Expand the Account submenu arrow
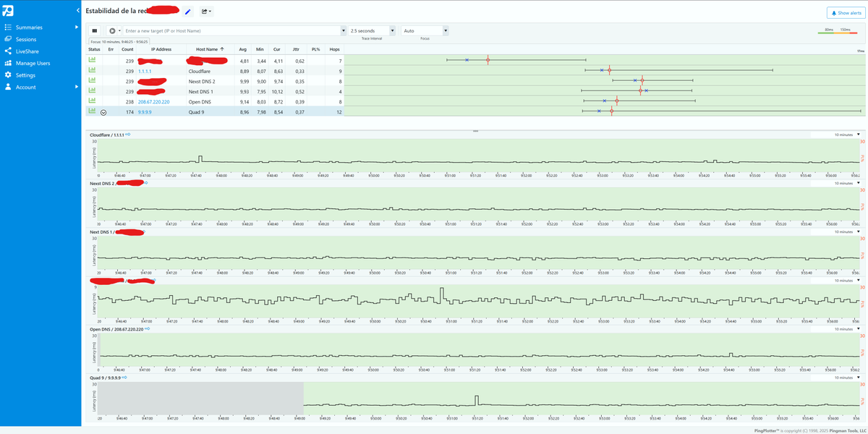 click(x=77, y=87)
